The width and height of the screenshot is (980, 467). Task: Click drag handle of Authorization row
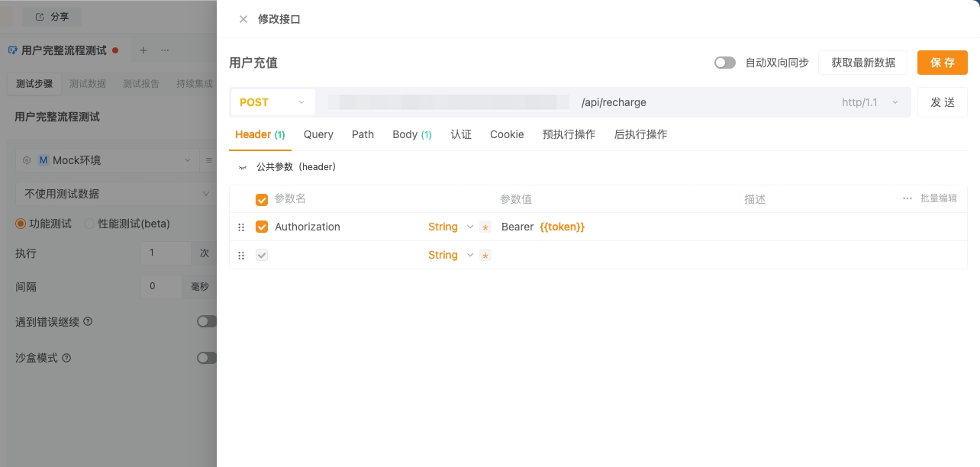pos(241,227)
